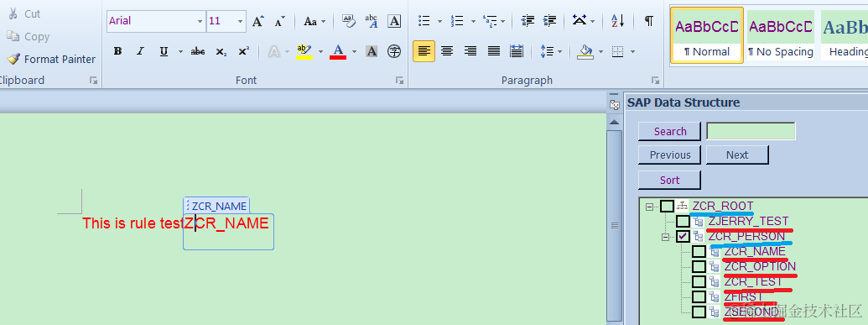Click the Search button in SAP panel

point(670,132)
